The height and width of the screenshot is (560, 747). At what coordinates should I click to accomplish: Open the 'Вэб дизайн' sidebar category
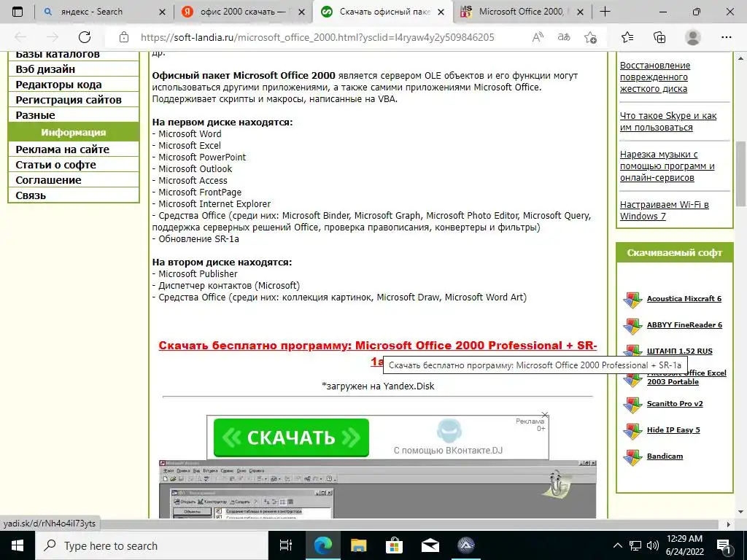click(x=74, y=69)
